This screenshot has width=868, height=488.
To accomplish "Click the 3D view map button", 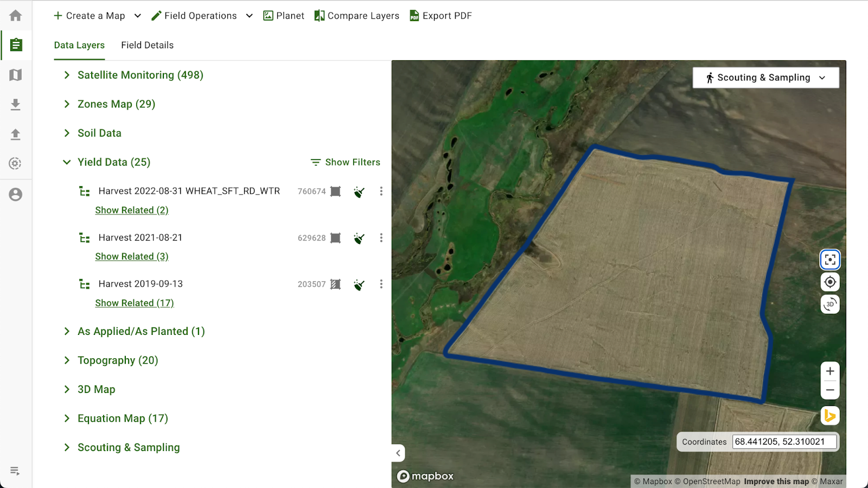I will point(829,305).
